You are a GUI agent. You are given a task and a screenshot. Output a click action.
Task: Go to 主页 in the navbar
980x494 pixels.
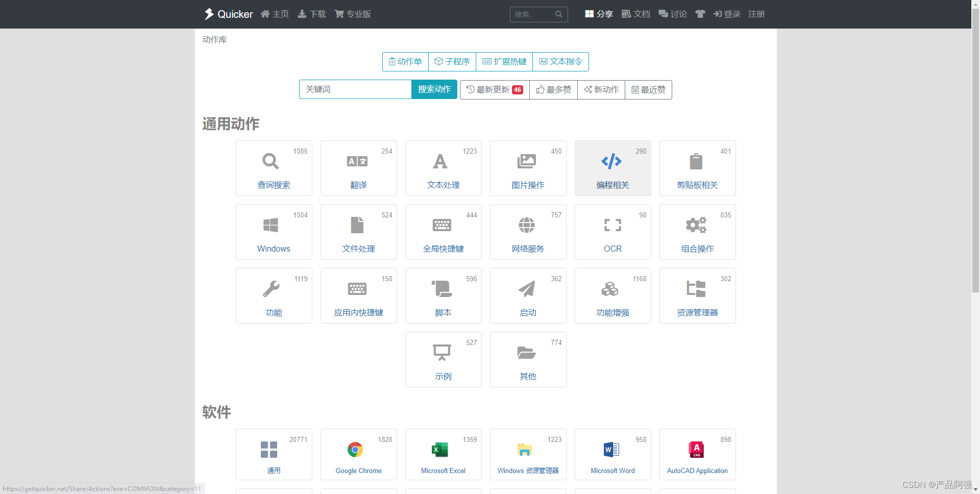tap(275, 14)
